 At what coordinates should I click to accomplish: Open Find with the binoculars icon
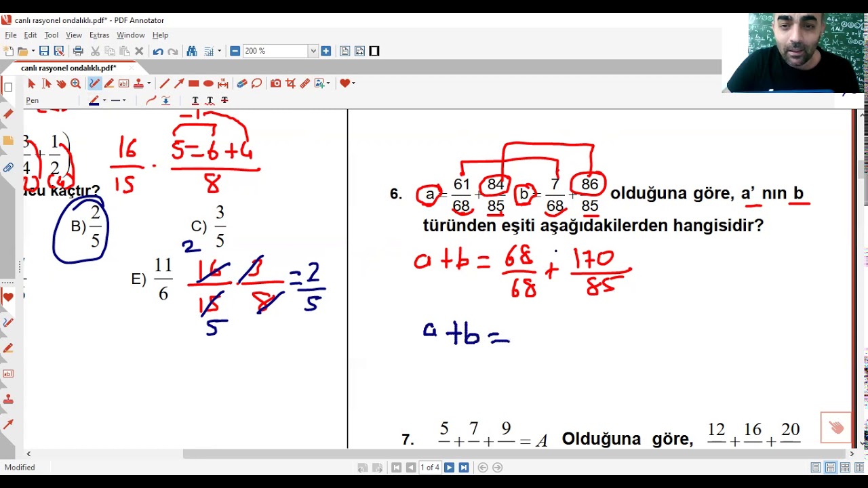coord(192,51)
